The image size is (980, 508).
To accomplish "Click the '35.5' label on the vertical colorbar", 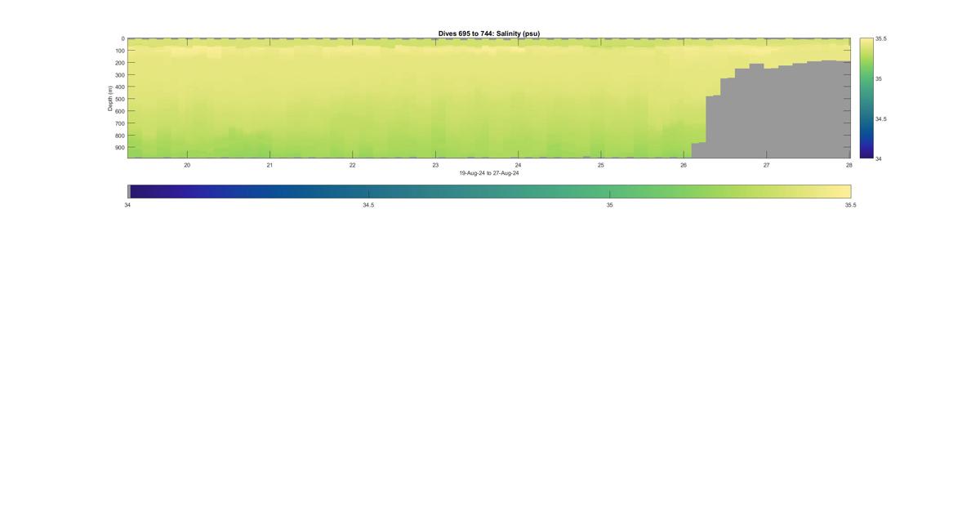I will (881, 38).
